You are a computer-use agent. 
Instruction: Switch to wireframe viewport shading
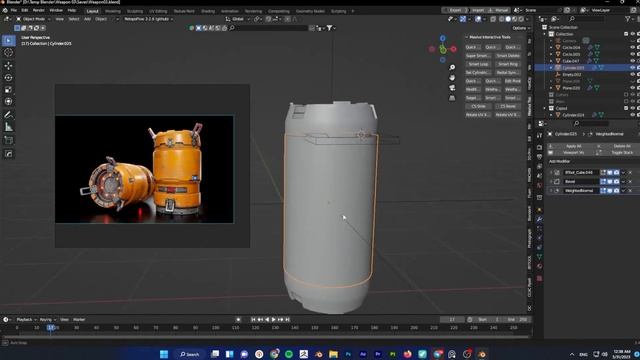(x=501, y=19)
